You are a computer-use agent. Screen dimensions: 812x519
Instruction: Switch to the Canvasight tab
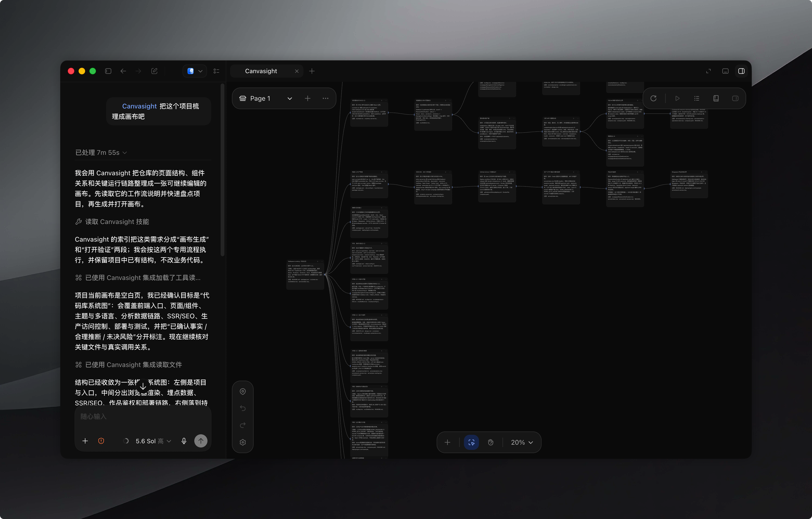tap(261, 71)
